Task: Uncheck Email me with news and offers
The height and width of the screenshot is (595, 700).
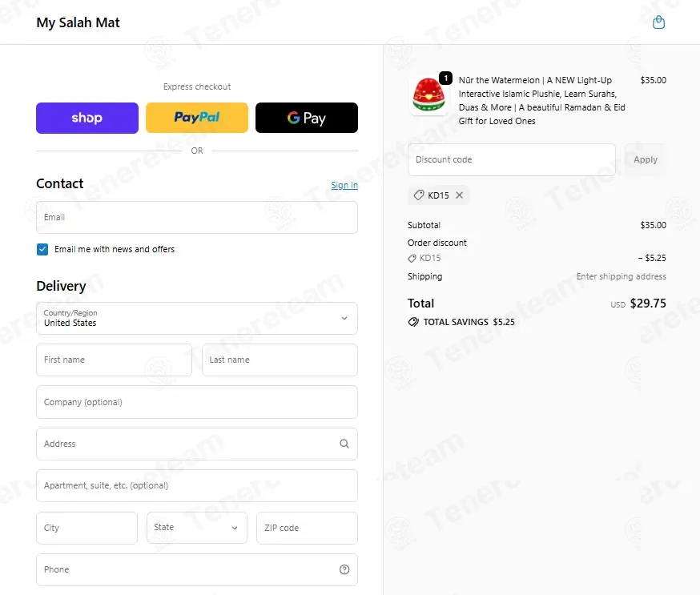Action: click(x=42, y=249)
